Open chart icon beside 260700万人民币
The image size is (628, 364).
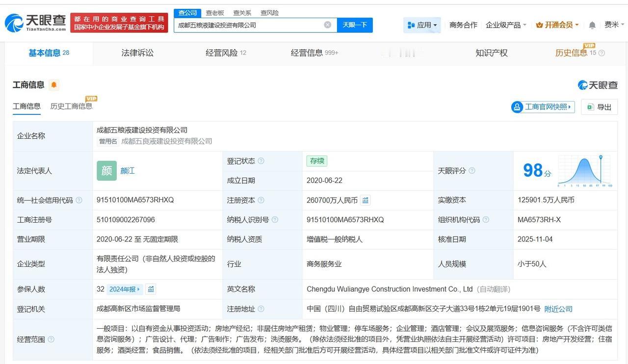pyautogui.click(x=365, y=200)
